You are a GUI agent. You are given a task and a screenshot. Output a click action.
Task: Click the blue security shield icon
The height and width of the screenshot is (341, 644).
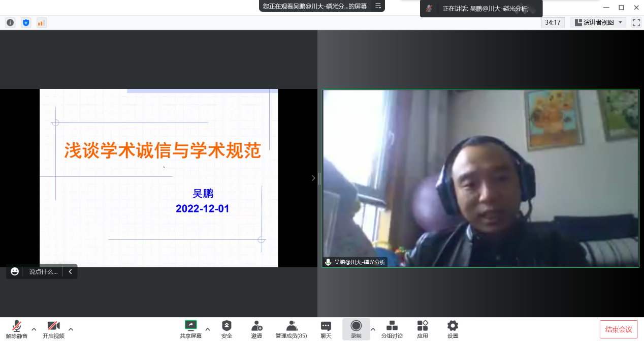point(26,22)
